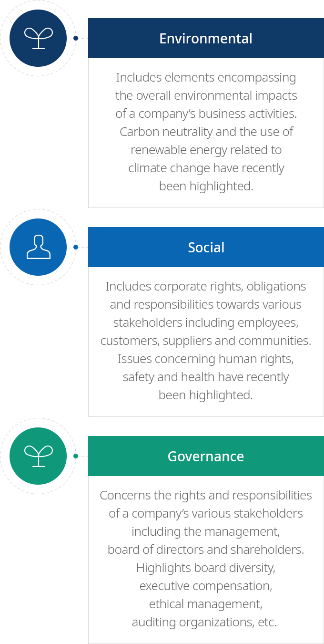The image size is (324, 644).
Task: Click the Governance sprout icon in the green circle
Action: tap(38, 456)
